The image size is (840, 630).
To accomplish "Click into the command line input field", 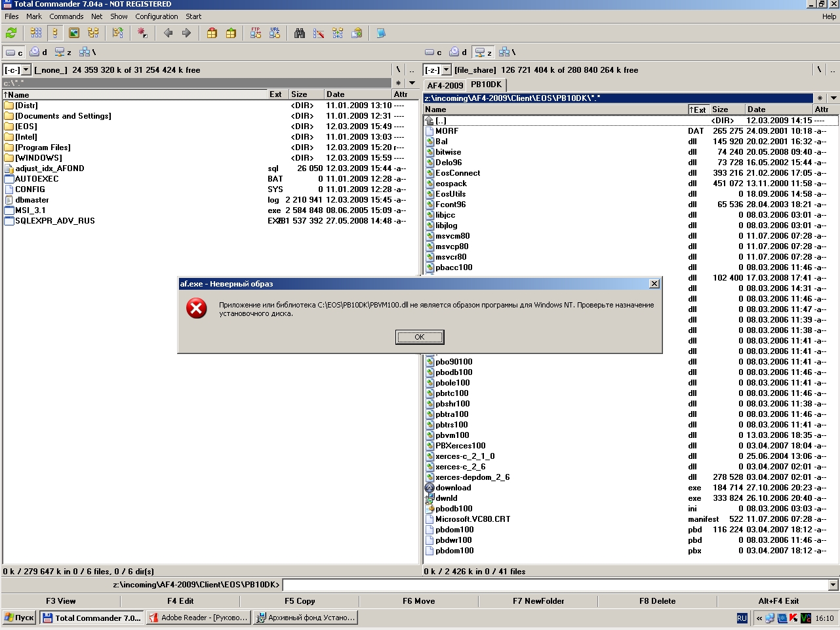I will coord(555,585).
